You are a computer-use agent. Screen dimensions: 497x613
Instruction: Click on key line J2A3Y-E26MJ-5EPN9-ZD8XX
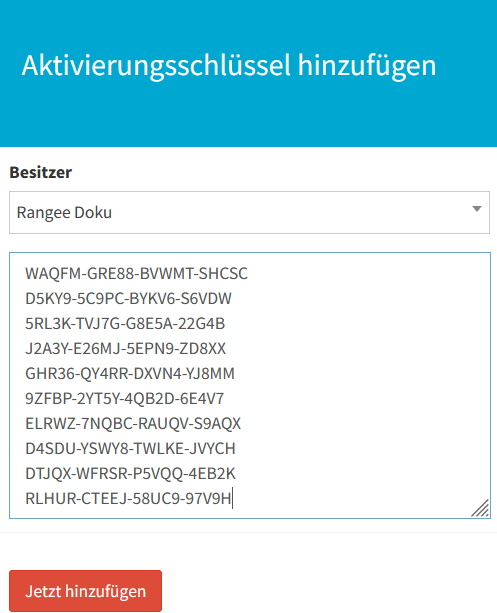click(x=126, y=348)
